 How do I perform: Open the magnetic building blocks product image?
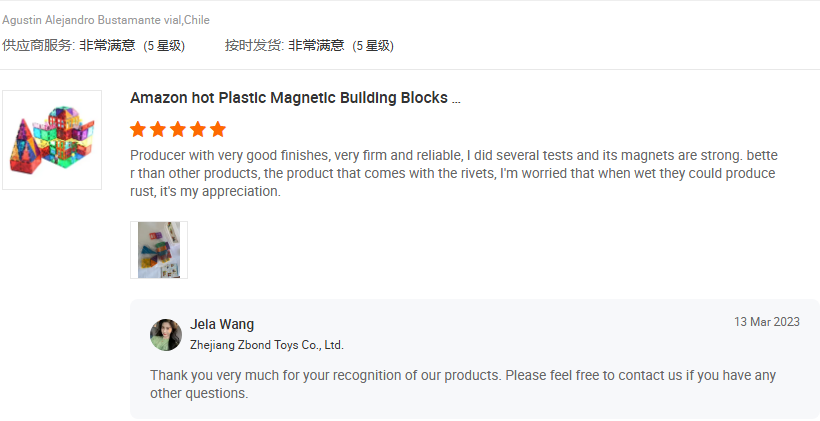pyautogui.click(x=52, y=140)
